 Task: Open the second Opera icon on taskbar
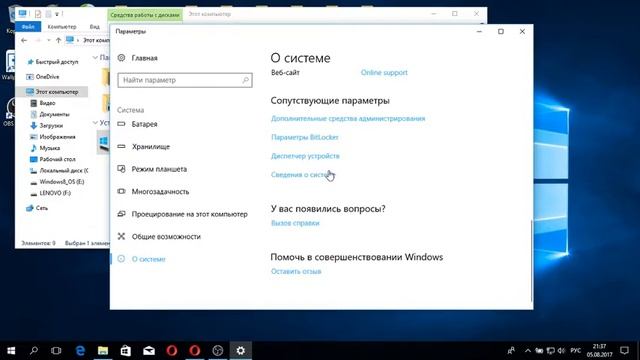click(195, 351)
